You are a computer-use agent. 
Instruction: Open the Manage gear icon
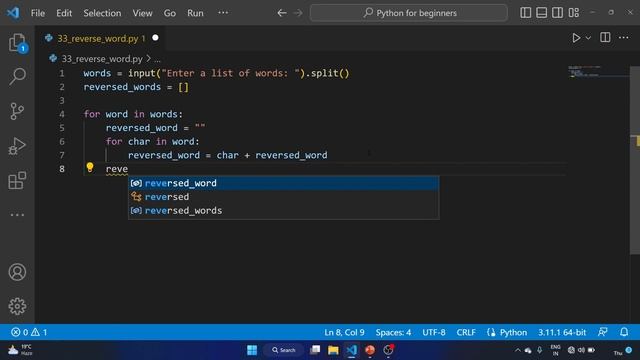click(17, 306)
